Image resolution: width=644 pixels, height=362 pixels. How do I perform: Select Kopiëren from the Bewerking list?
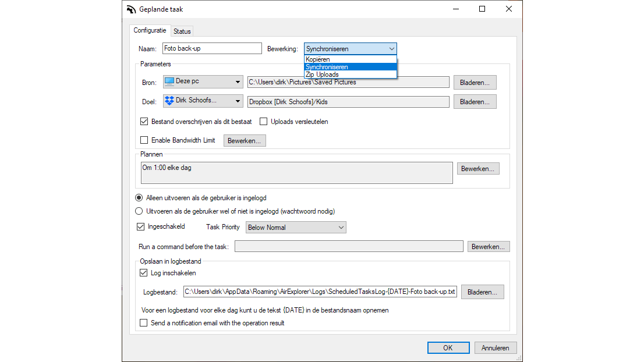[x=318, y=59]
